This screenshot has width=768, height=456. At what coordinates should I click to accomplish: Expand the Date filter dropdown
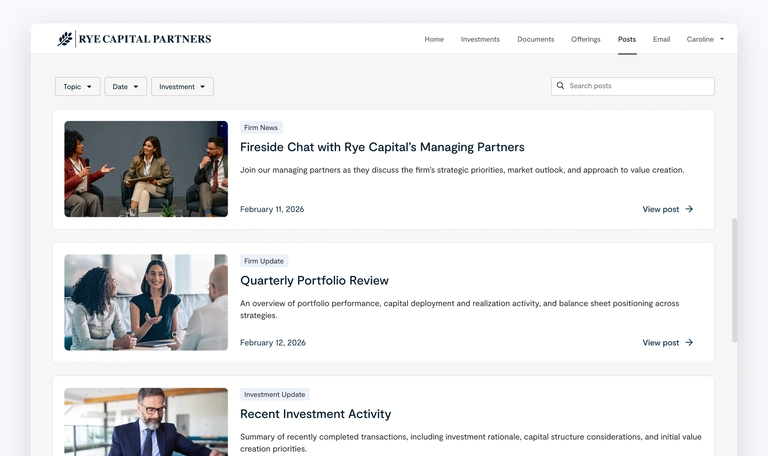(x=125, y=87)
